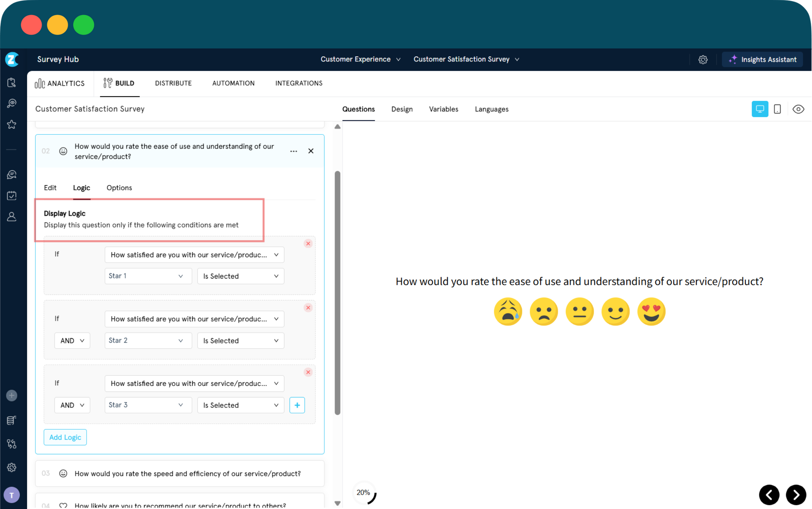
Task: Open the Variables link in survey header
Action: click(443, 109)
